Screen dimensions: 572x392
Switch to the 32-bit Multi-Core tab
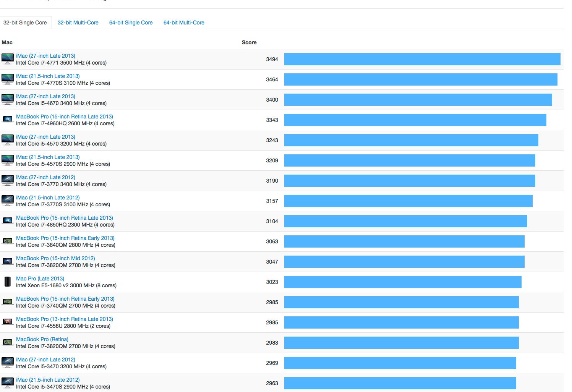point(78,23)
